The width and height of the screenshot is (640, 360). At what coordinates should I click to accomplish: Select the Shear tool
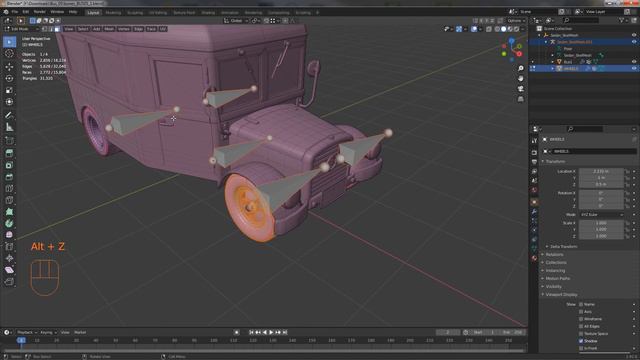pyautogui.click(x=9, y=270)
